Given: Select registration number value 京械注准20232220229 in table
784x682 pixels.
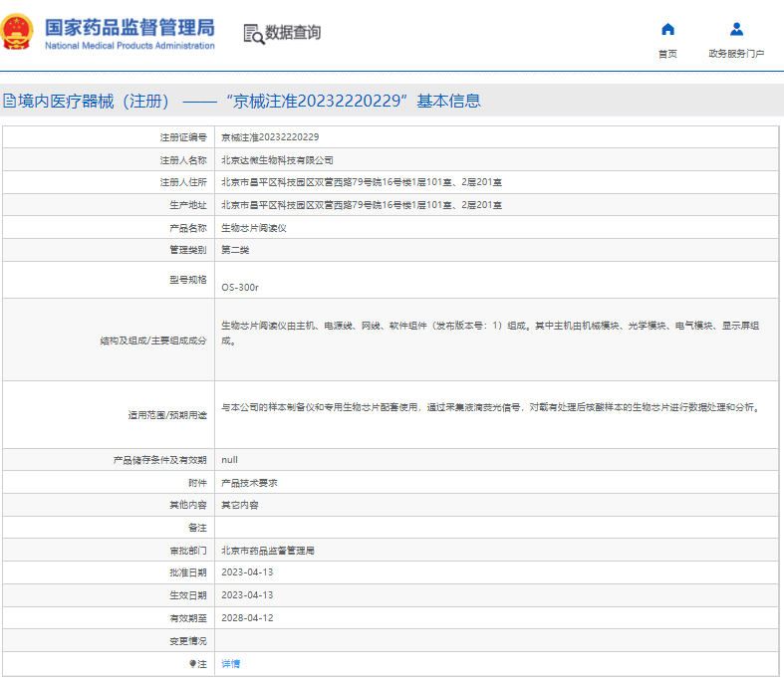Looking at the screenshot, I should coord(270,137).
